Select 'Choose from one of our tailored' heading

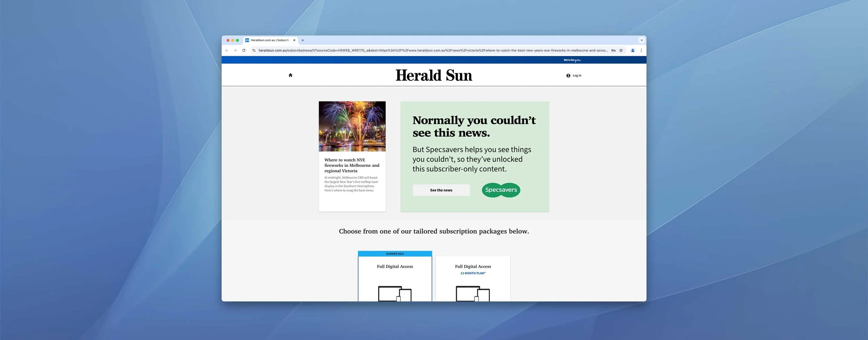(434, 231)
